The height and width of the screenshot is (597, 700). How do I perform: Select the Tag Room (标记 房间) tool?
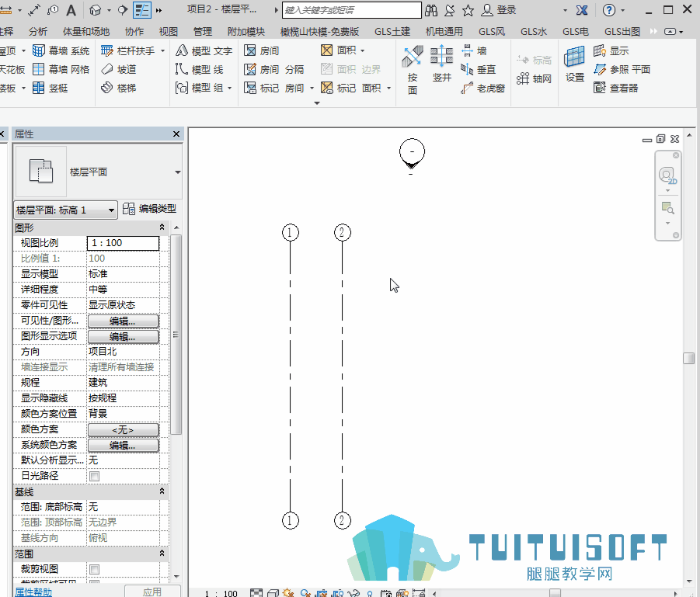tap(274, 88)
